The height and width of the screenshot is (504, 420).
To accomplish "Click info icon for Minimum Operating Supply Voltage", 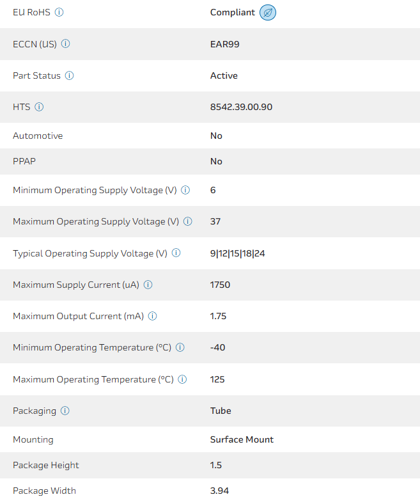I will pos(185,190).
